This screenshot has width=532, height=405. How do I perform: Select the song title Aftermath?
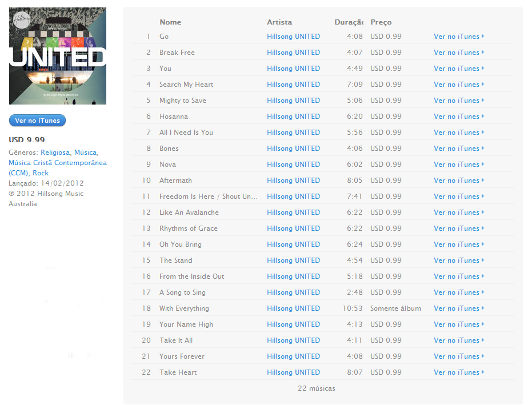coord(176,180)
